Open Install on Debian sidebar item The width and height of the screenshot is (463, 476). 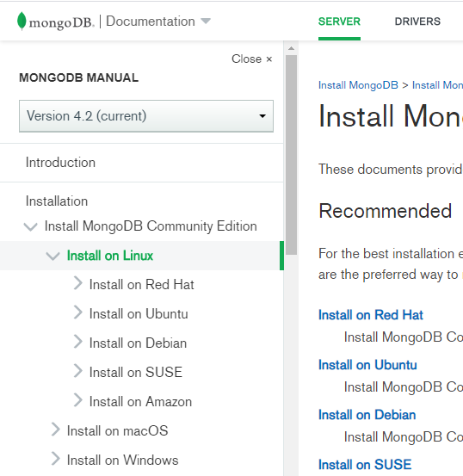(x=138, y=343)
